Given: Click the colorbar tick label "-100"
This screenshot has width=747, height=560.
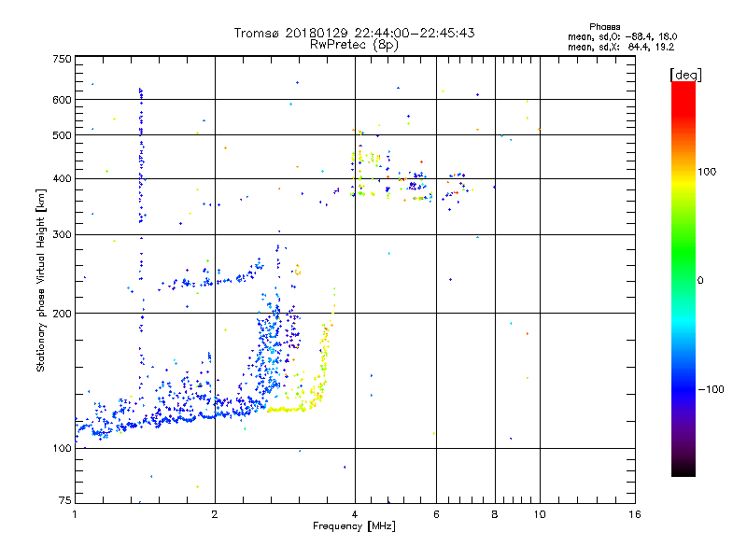Looking at the screenshot, I should coord(711,389).
